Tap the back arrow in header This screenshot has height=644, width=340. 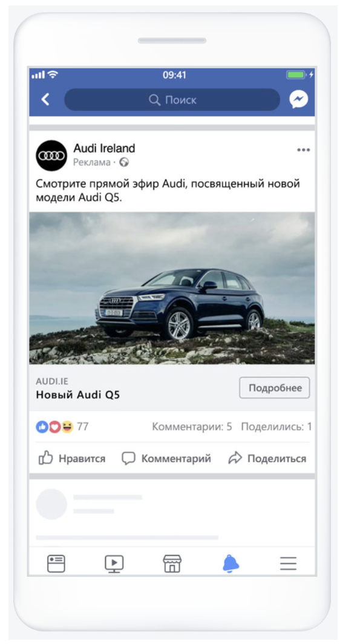pyautogui.click(x=45, y=99)
